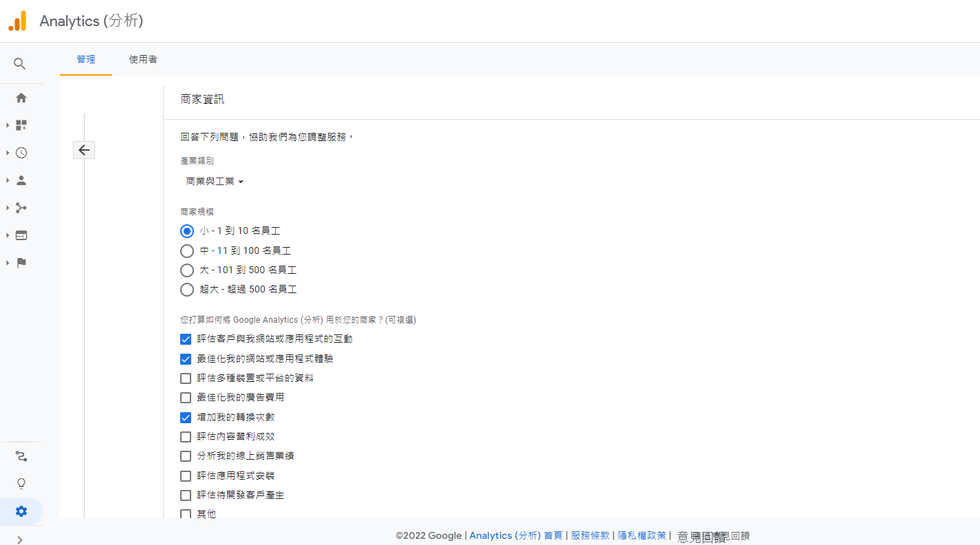Open the 商業與工業 industry dropdown

click(x=215, y=182)
